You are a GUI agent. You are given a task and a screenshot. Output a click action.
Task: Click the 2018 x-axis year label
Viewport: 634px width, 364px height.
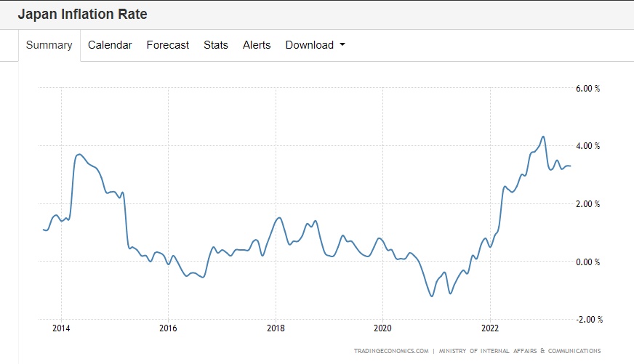pyautogui.click(x=276, y=327)
